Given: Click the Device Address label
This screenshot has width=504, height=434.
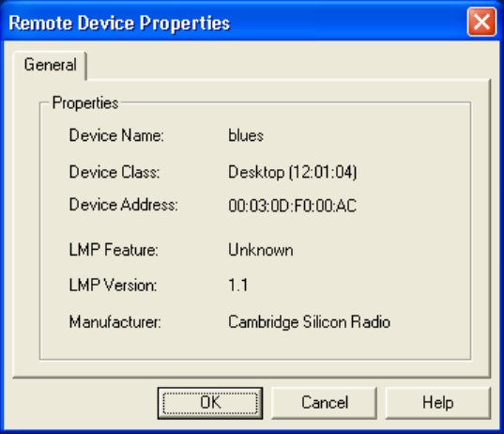Looking at the screenshot, I should point(124,205).
